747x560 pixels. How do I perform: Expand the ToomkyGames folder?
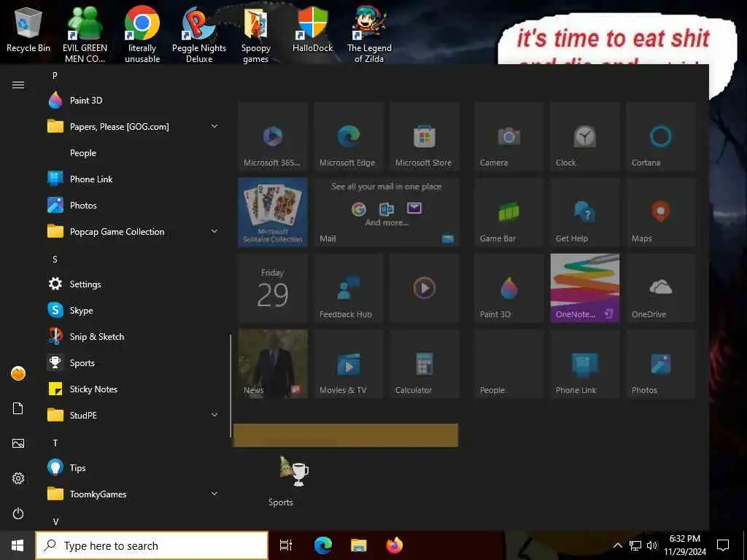[x=214, y=494]
